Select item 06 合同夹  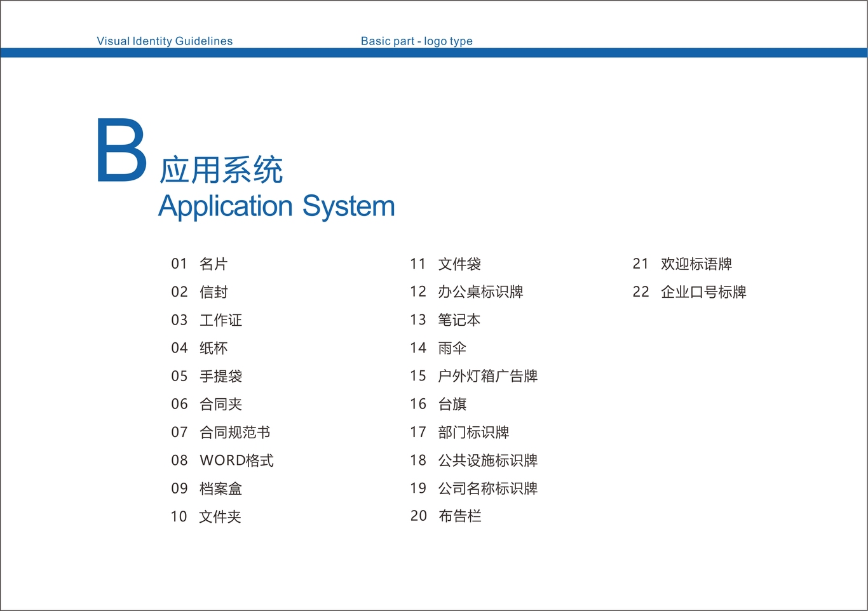207,404
